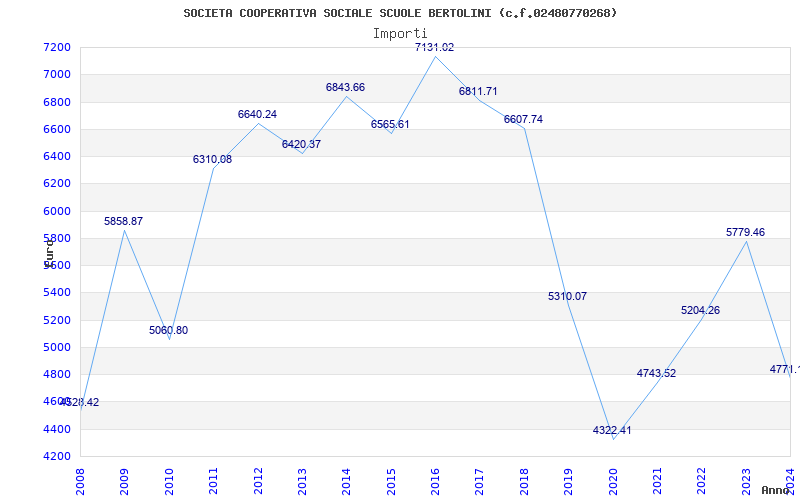Select the 5400 y-axis tick label
Screen dimensions: 800x500
(57, 293)
